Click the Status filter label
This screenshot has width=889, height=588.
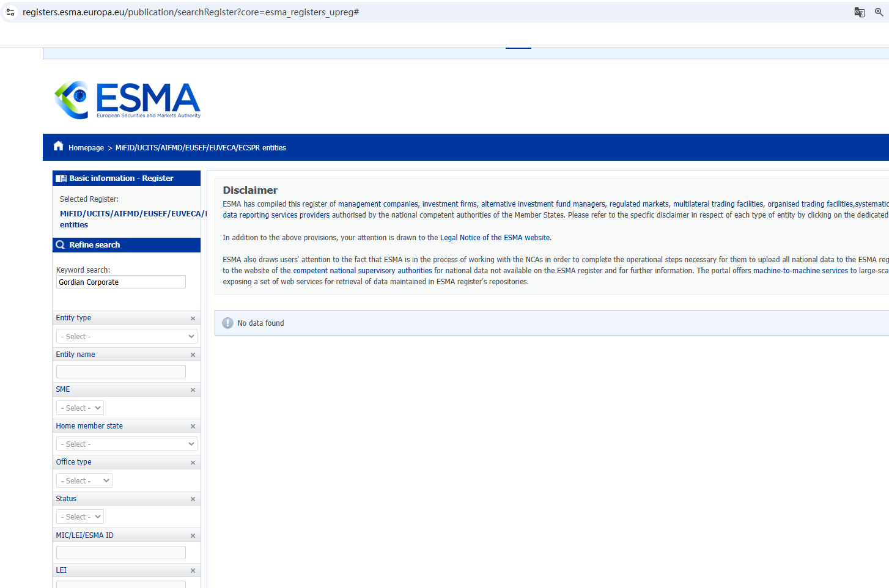(66, 499)
